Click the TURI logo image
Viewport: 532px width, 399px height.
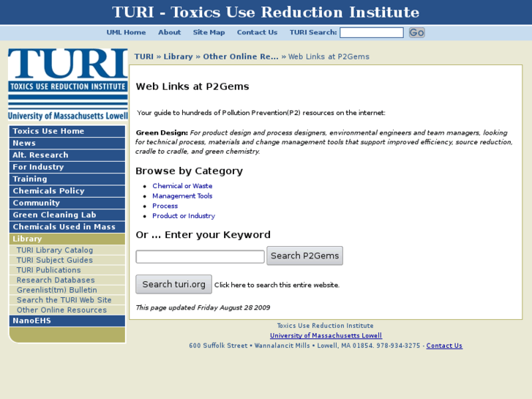point(68,84)
